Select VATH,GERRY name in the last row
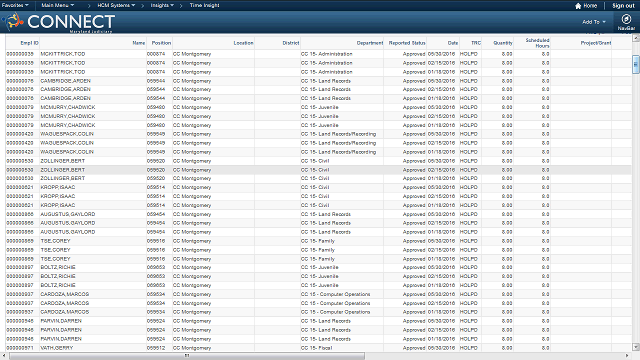This screenshot has height=360, width=640. pyautogui.click(x=57, y=348)
